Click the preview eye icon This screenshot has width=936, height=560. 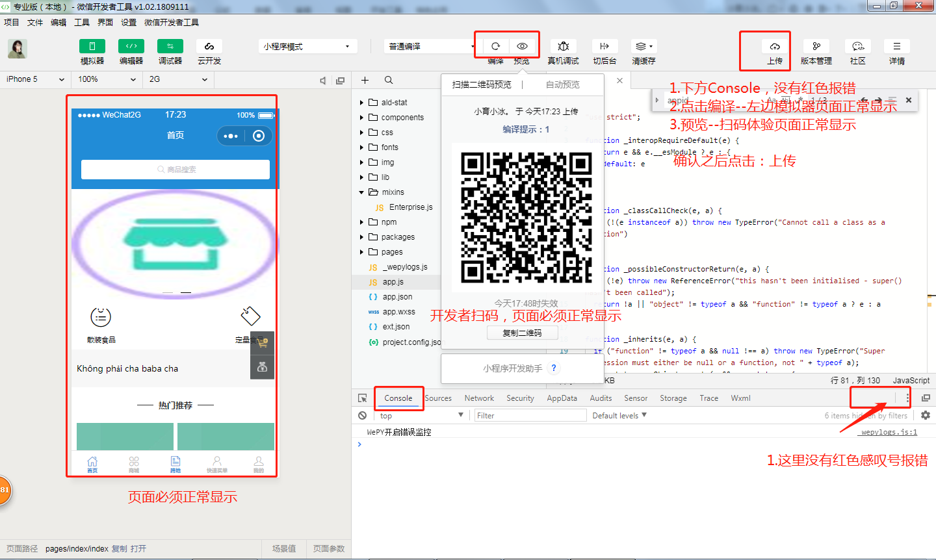click(x=522, y=46)
